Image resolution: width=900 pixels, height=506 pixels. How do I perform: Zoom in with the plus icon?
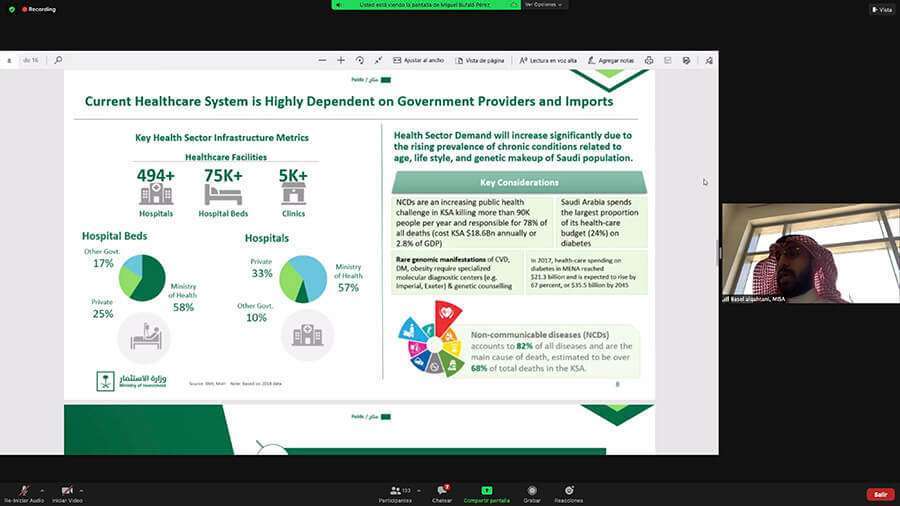341,60
